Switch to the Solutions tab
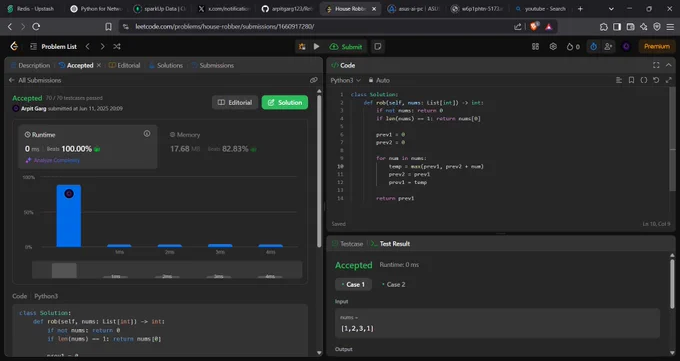The height and width of the screenshot is (361, 680). click(166, 66)
